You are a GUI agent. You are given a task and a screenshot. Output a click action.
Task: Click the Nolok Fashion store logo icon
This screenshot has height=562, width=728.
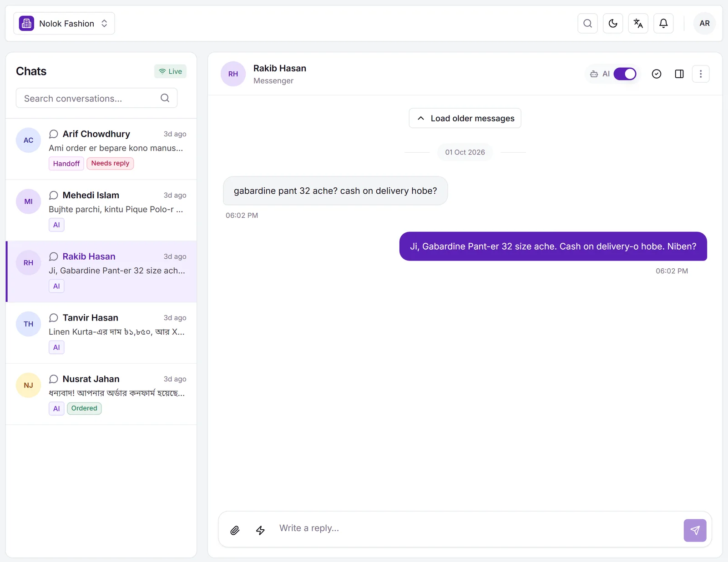pyautogui.click(x=26, y=23)
